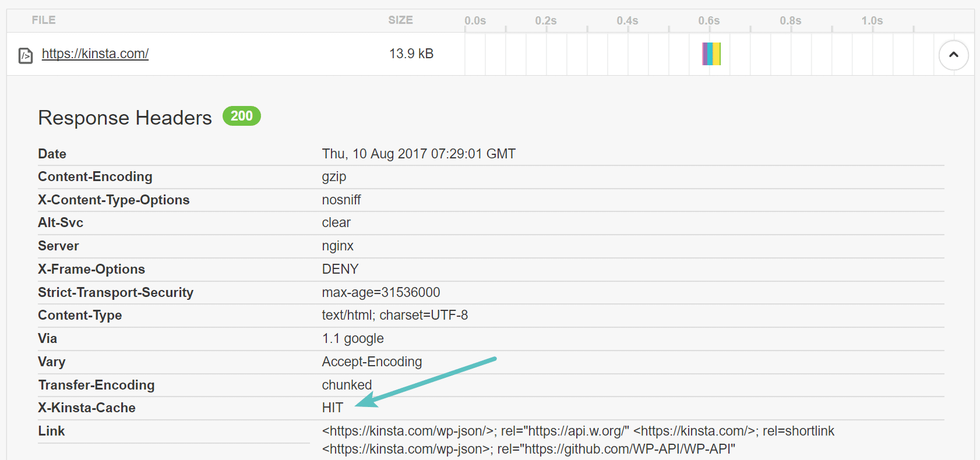980x460 pixels.
Task: Select the 13.9 kB size value
Action: click(x=411, y=54)
